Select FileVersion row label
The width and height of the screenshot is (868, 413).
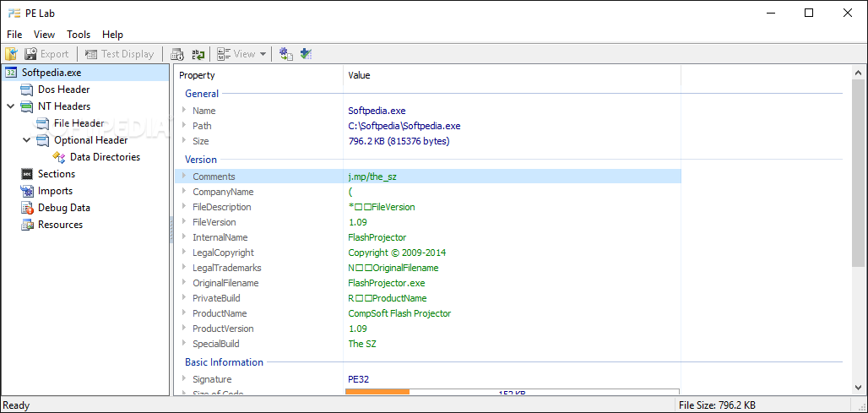tap(214, 222)
